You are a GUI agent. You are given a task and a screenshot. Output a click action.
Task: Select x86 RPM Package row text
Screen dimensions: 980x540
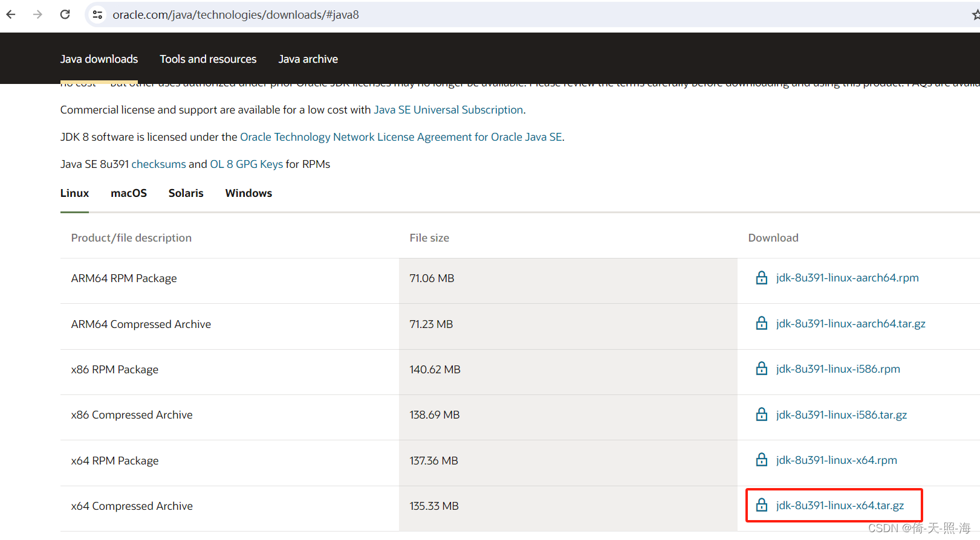[x=115, y=370]
